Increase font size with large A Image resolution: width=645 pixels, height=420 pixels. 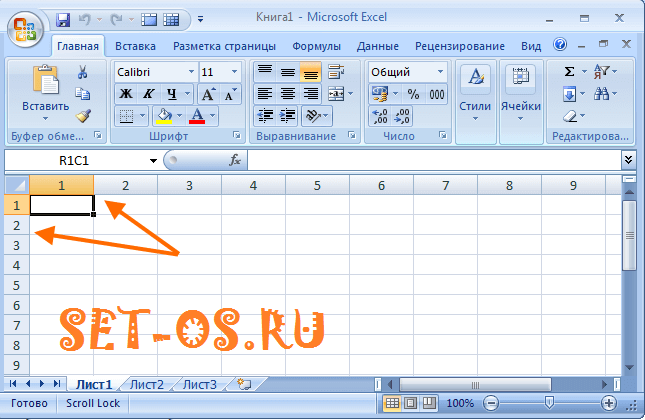tap(208, 94)
